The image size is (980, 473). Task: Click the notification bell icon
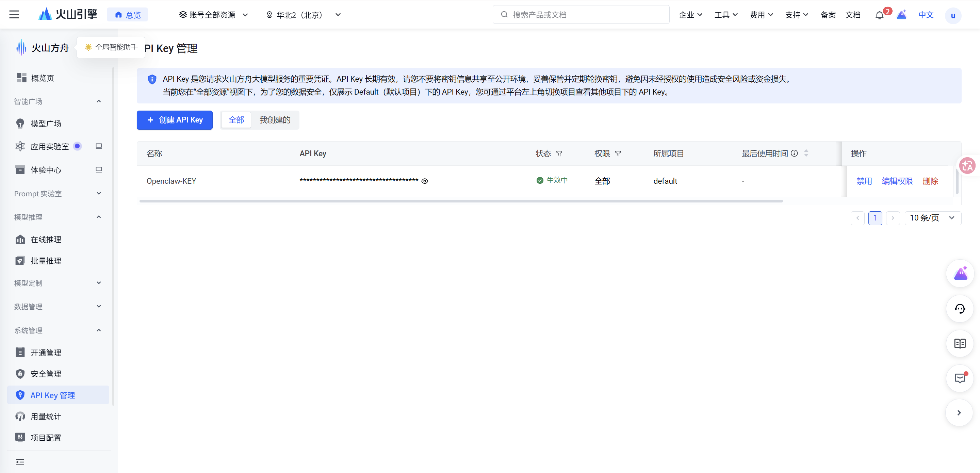coord(879,15)
